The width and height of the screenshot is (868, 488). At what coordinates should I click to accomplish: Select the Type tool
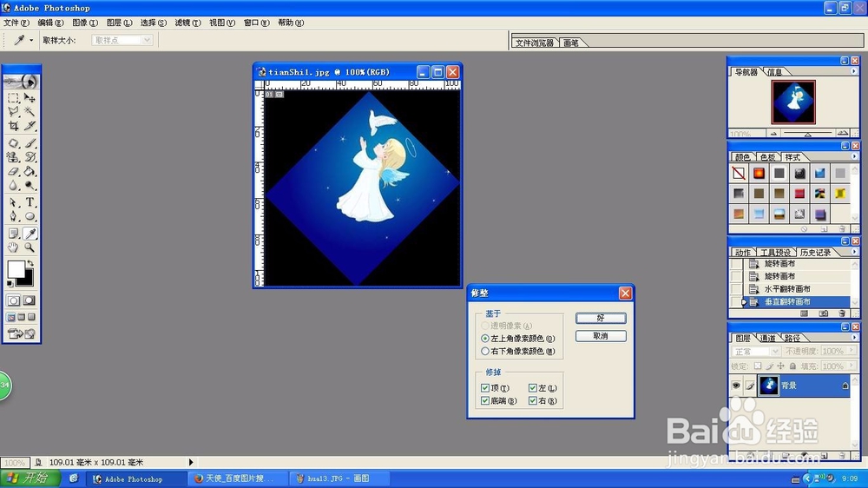[30, 202]
